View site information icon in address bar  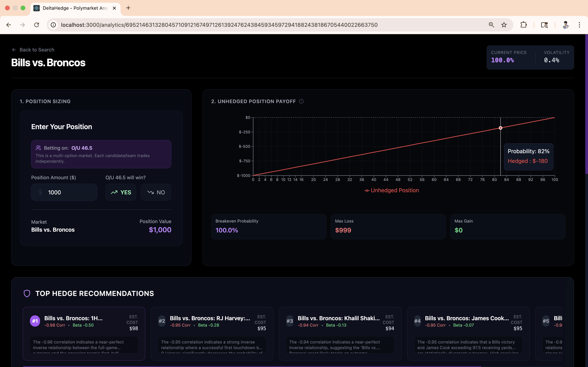(x=53, y=25)
